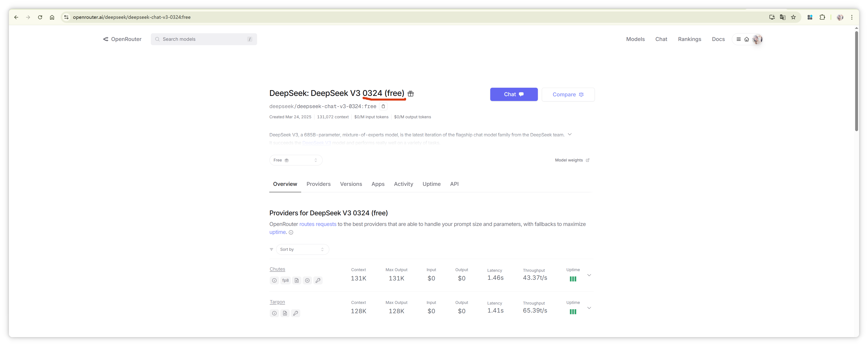
Task: Click the page vertical scrollbar thumb
Action: tap(856, 81)
